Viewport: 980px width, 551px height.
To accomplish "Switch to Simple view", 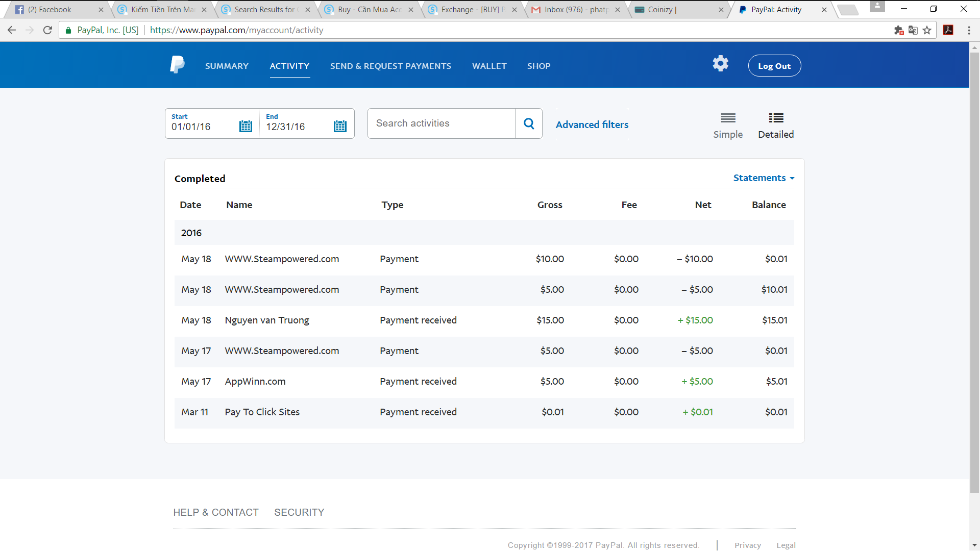I will pos(728,126).
